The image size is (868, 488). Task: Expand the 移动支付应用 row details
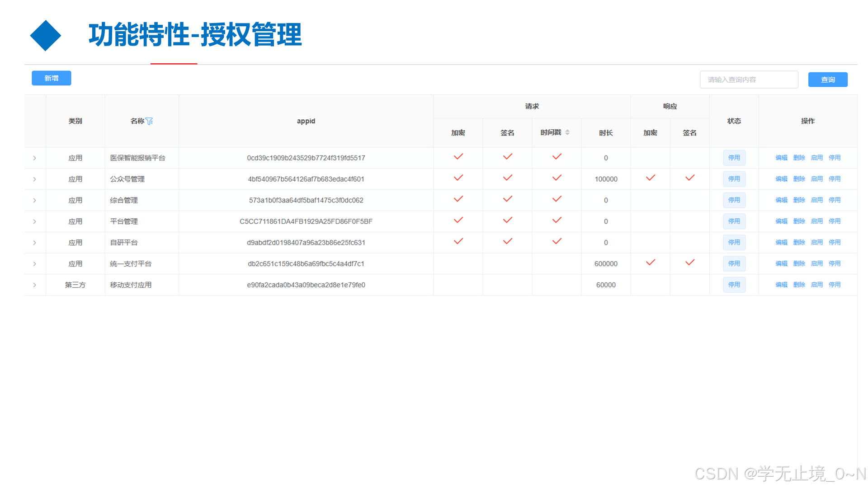tap(34, 285)
